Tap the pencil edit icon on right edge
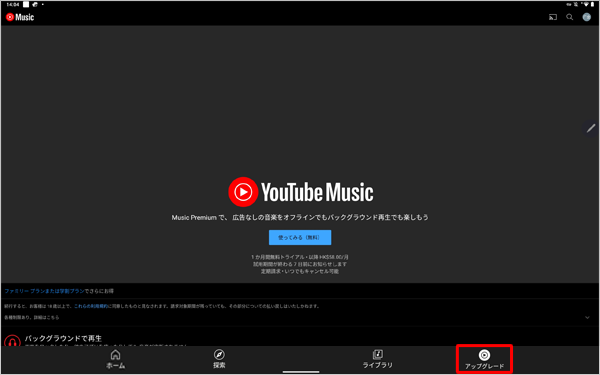600x375 pixels. (x=591, y=128)
